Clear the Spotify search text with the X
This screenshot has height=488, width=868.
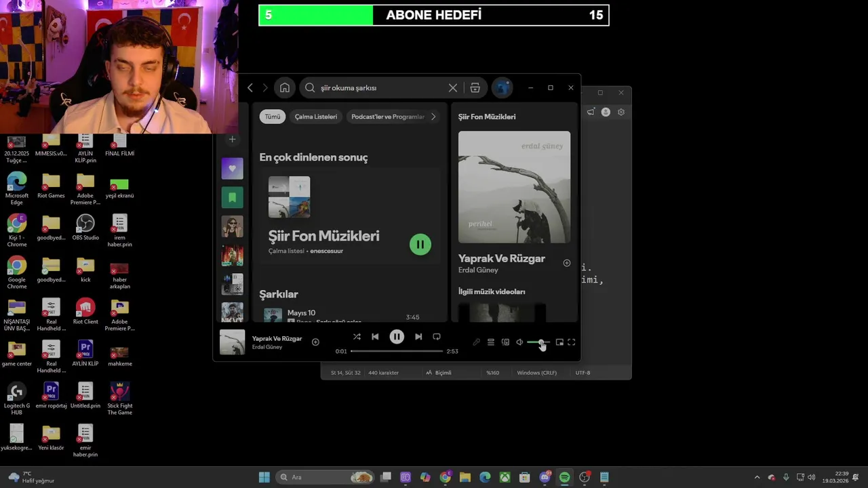coord(453,87)
